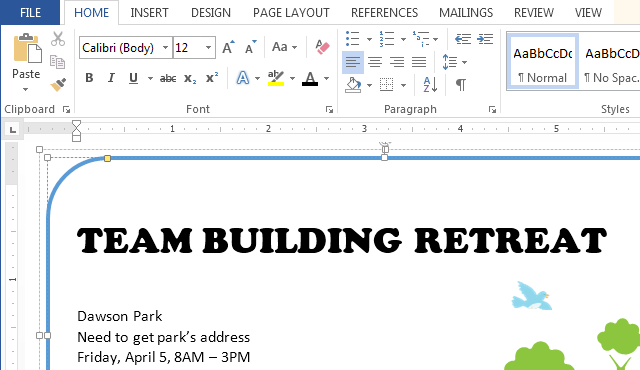Expand text highlight color dropdown arrow
Viewport: 640px width, 370px height.
coord(292,78)
